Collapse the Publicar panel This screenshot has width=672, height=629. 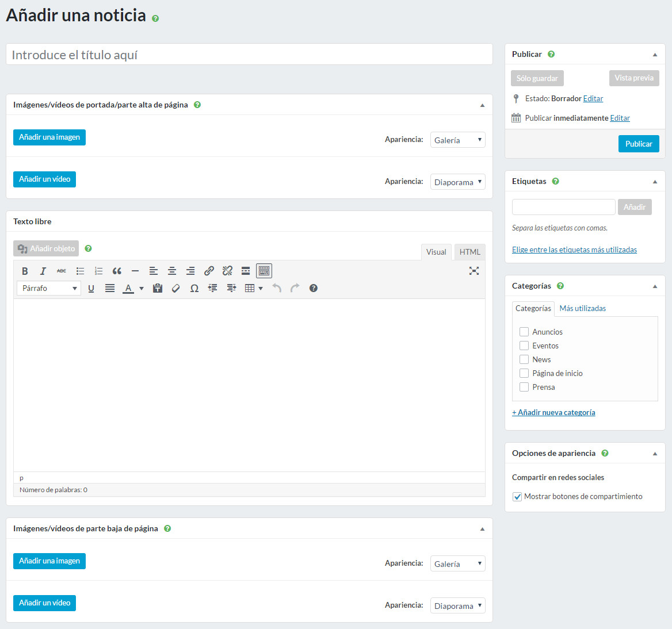click(655, 55)
